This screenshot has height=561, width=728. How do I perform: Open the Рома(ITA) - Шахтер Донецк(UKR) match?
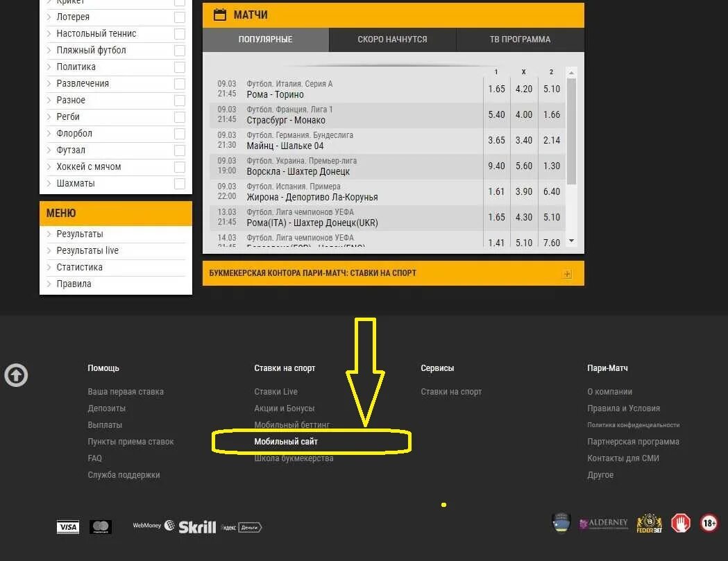point(312,223)
